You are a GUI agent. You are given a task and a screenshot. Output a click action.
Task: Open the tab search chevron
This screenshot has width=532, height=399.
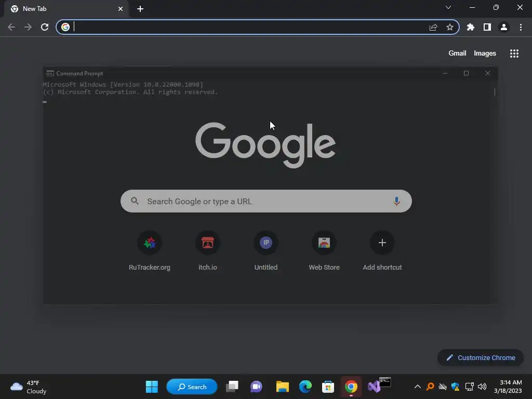click(448, 7)
